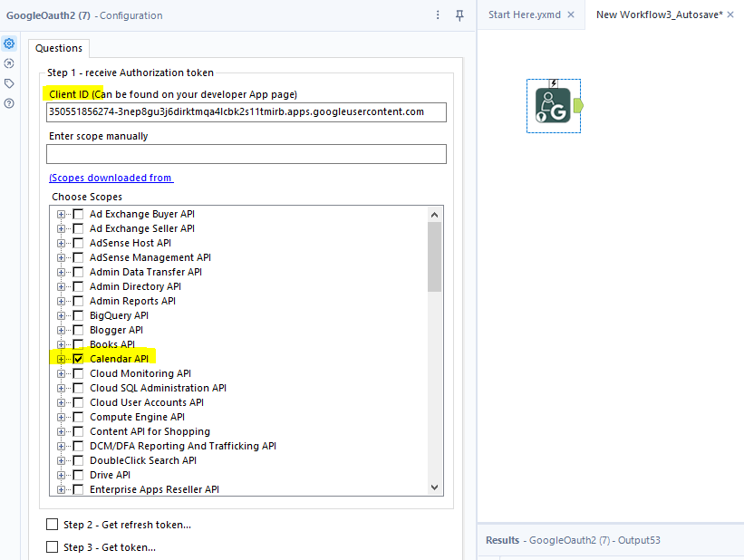Screen dimensions: 744x560
Task: Select DCM/DFA Reporting And Trafficking API row
Action: coord(183,446)
